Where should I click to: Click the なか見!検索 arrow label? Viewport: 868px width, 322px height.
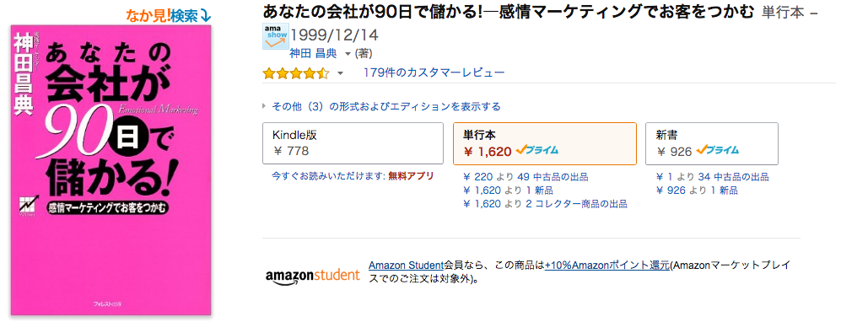pos(169,17)
